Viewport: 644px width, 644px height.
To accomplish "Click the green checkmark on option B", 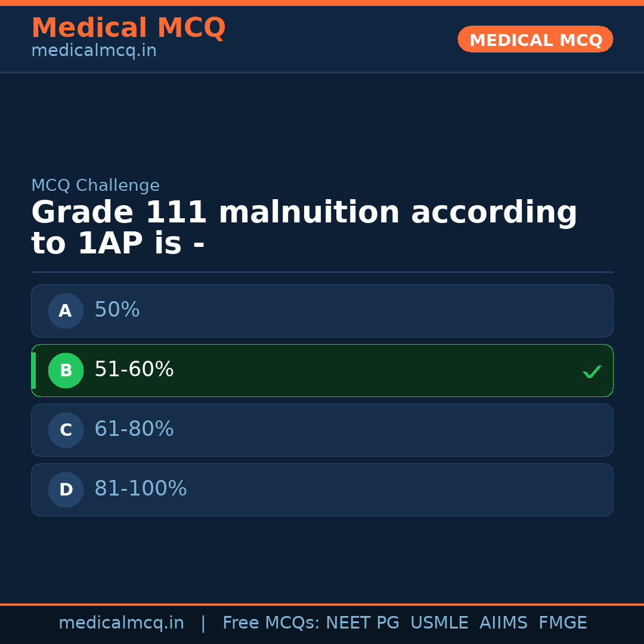I will 592,371.
